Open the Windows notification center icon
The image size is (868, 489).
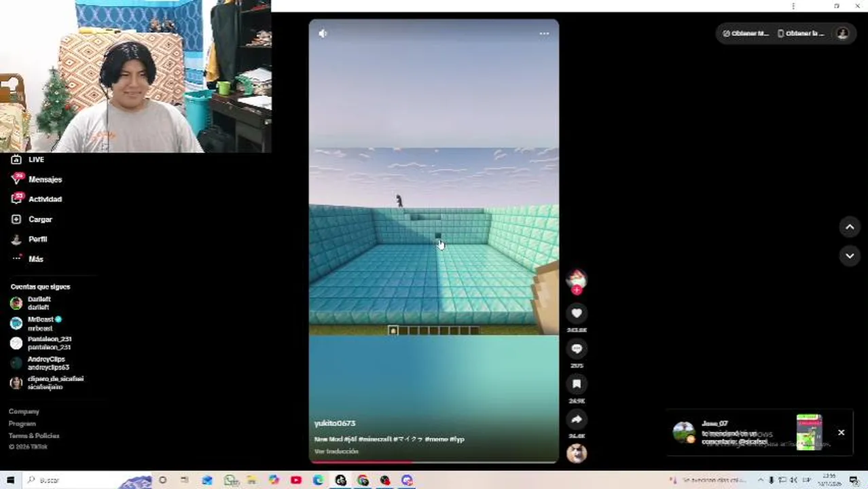click(x=854, y=480)
